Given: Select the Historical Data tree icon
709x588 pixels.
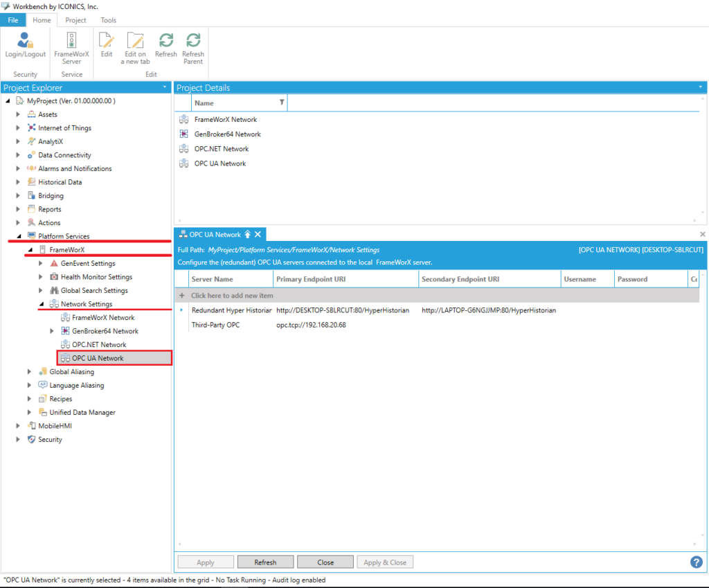Looking at the screenshot, I should click(x=31, y=182).
